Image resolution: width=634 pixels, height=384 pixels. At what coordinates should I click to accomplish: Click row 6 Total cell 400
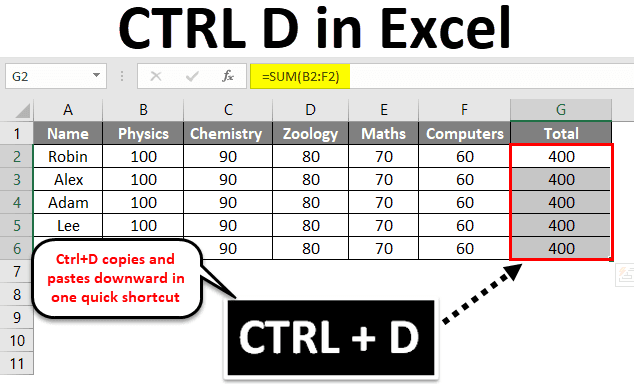(561, 249)
